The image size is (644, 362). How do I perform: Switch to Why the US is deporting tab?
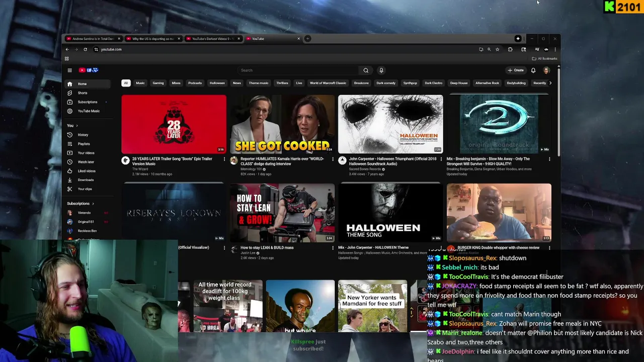[x=153, y=39]
